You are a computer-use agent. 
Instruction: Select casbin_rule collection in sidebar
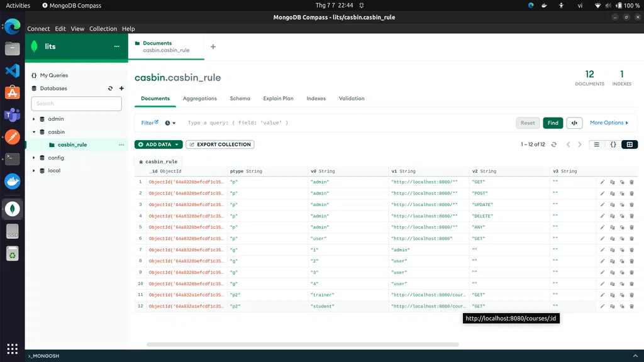(x=72, y=145)
